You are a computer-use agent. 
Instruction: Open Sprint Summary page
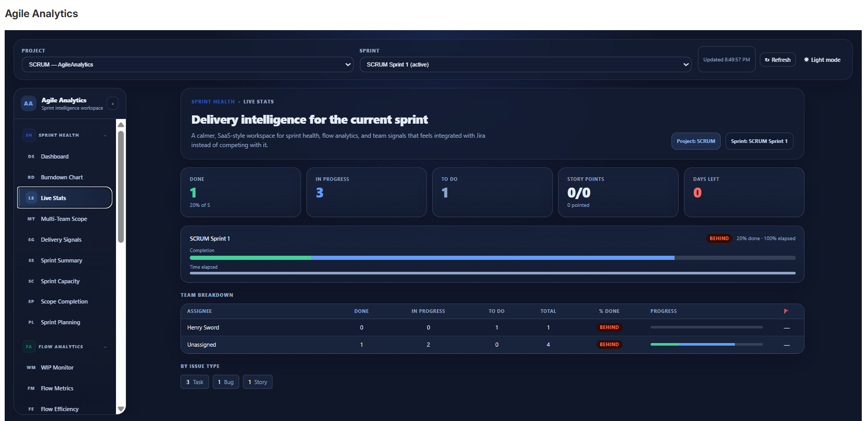tap(65, 260)
